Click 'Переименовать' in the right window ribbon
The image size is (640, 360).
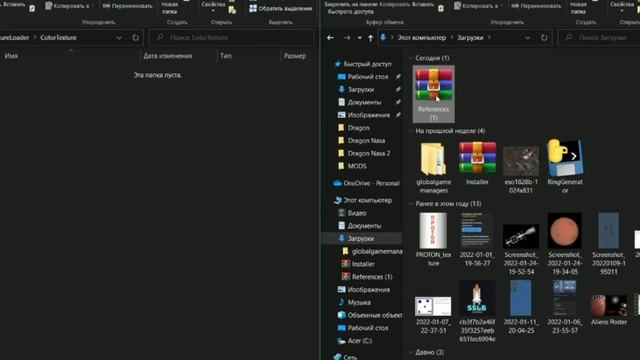tap(536, 6)
